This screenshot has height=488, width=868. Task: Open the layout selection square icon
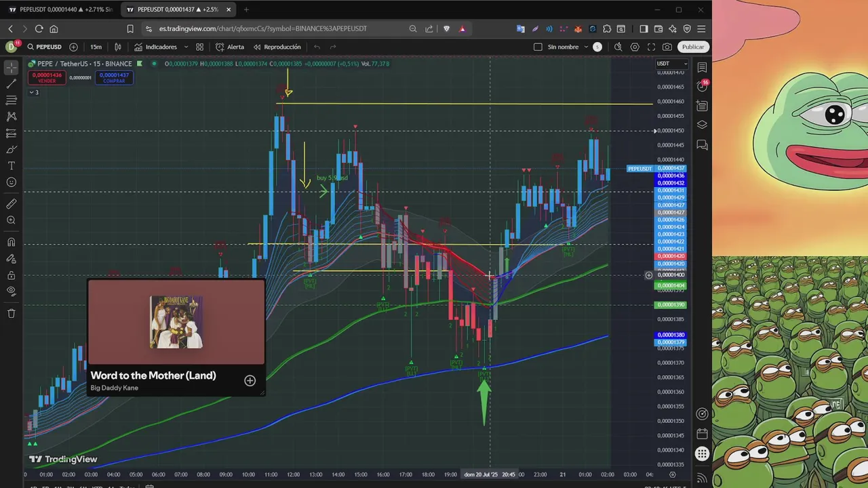538,47
